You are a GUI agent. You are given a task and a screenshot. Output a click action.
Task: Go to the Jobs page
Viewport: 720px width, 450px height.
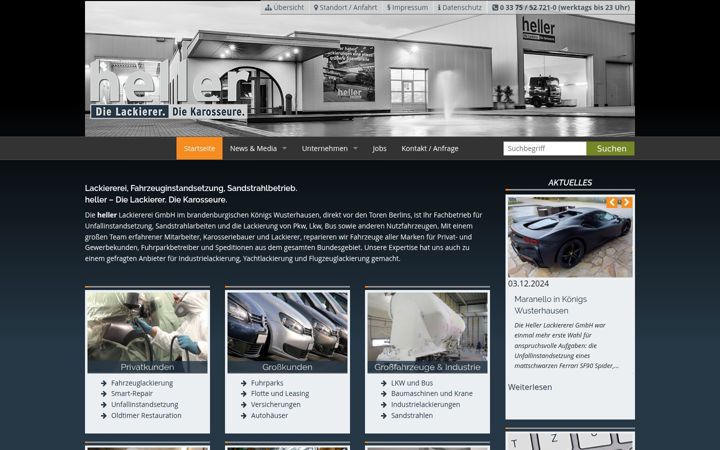coord(379,148)
